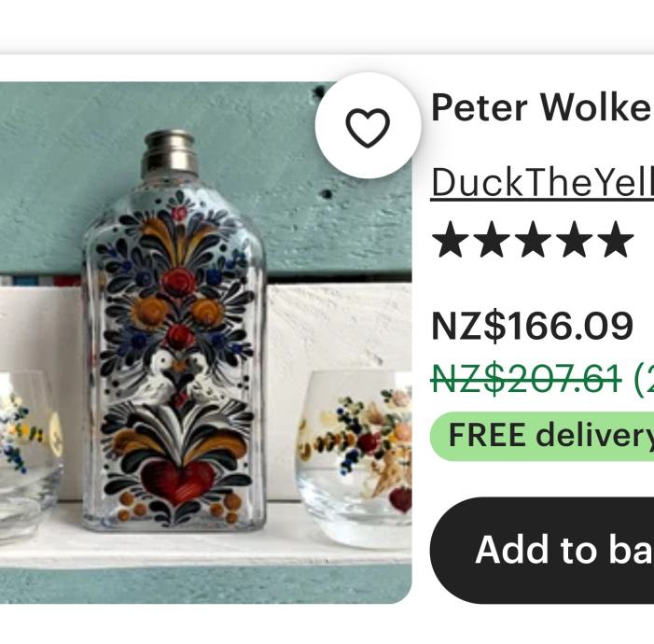The image size is (654, 644).
Task: Click the fourth rating star
Action: [574, 240]
